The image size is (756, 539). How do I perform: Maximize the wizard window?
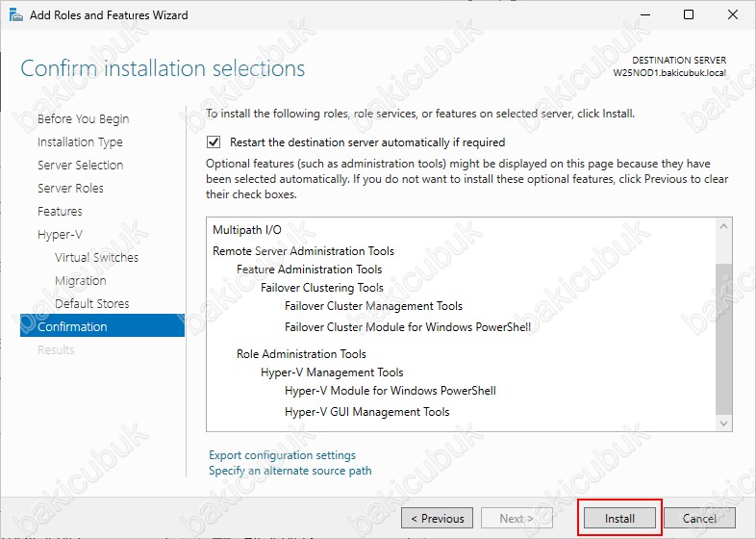pyautogui.click(x=689, y=14)
